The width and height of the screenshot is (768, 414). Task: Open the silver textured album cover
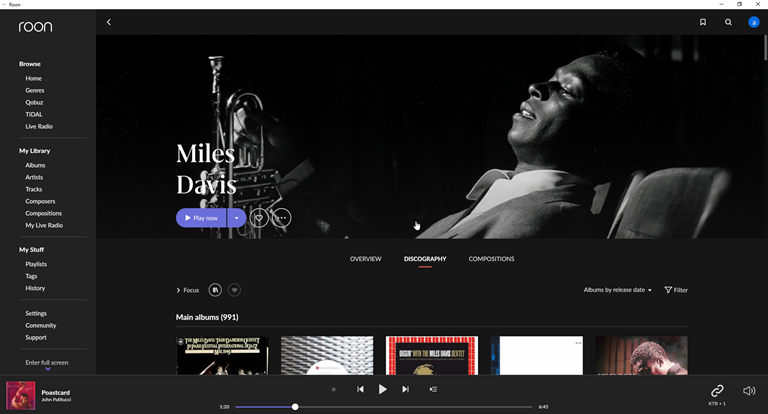point(327,356)
